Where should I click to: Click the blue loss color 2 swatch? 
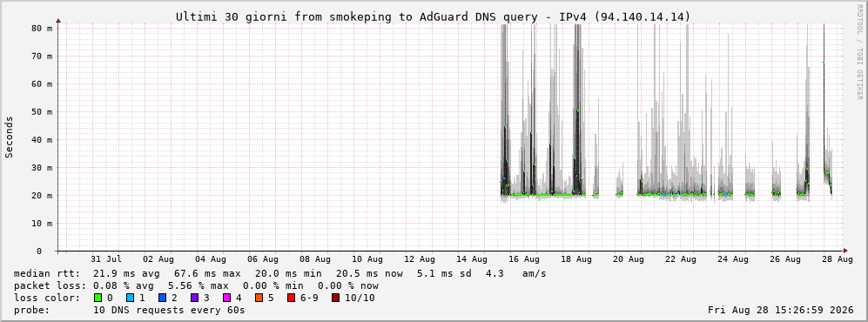point(162,298)
